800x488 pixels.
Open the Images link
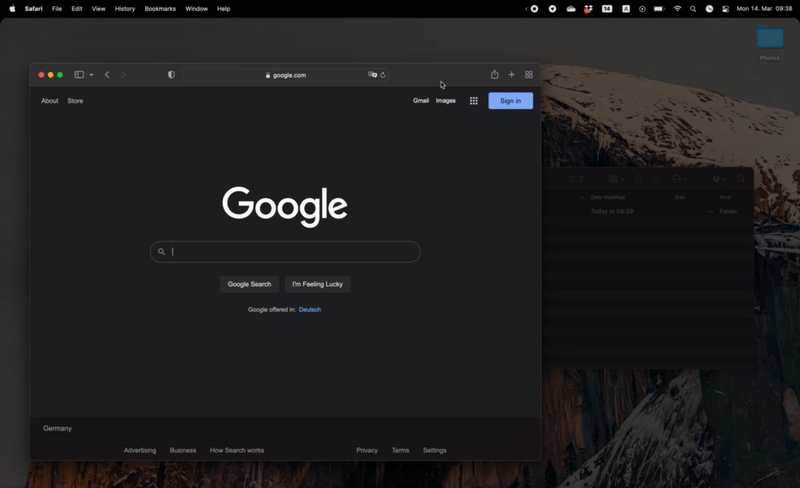[x=445, y=101]
